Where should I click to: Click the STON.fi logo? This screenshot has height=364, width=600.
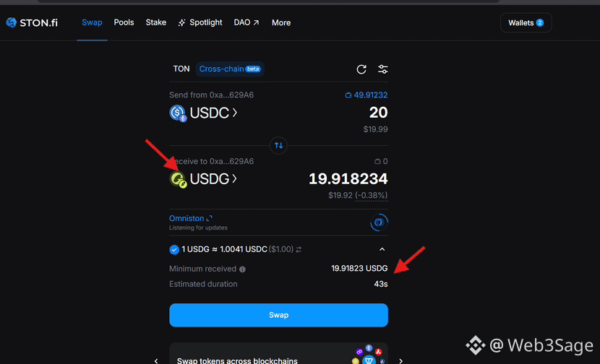[x=32, y=22]
